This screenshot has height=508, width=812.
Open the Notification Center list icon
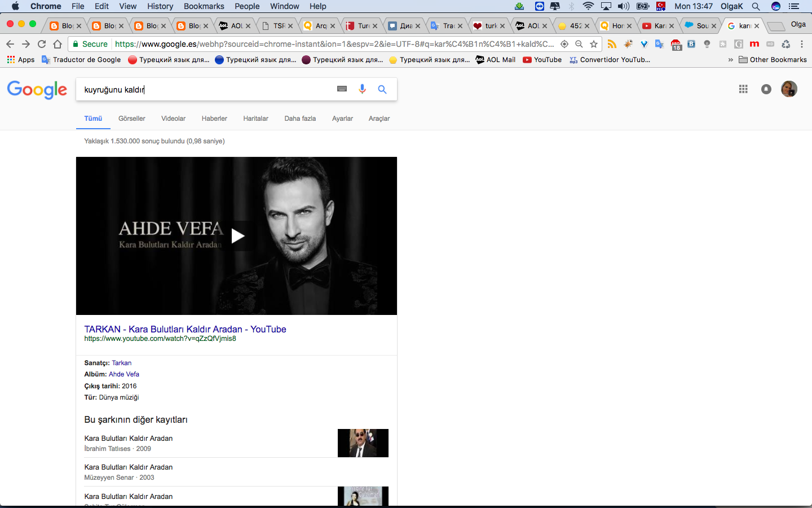coord(794,6)
